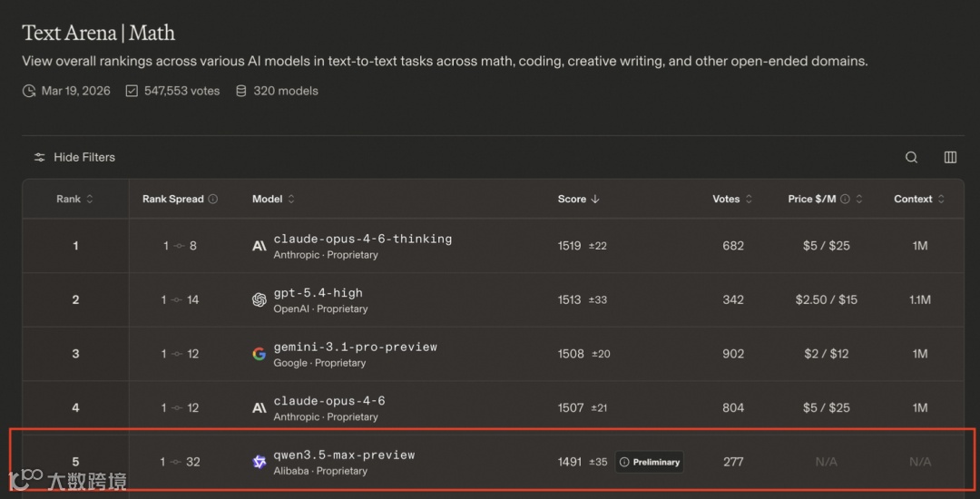This screenshot has width=980, height=499.
Task: Click Alibaba Qwen logo icon
Action: [260, 462]
